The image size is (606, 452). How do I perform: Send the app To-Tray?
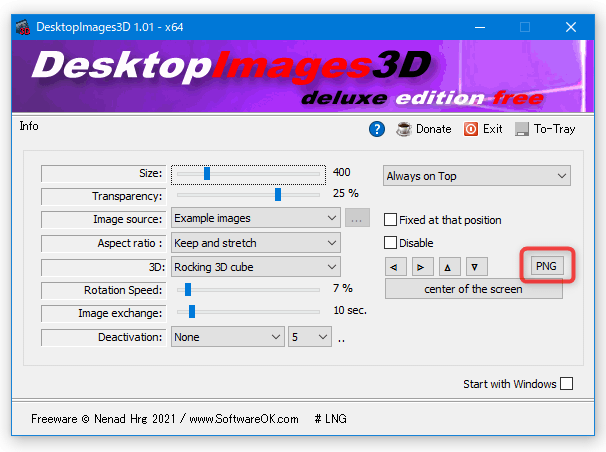[x=545, y=129]
